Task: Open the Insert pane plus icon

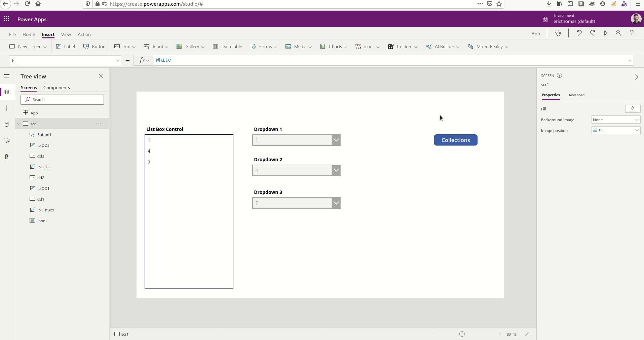Action: pos(7,108)
